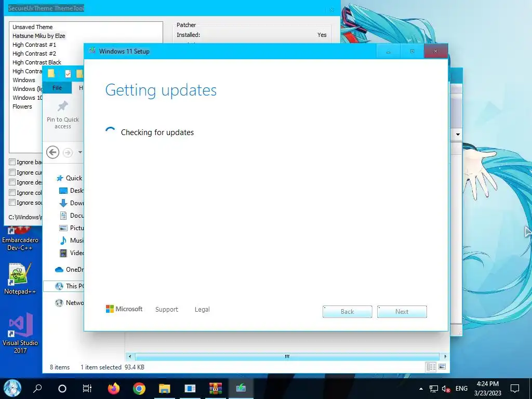The height and width of the screenshot is (399, 532).
Task: Show hidden system tray icons
Action: (421, 389)
